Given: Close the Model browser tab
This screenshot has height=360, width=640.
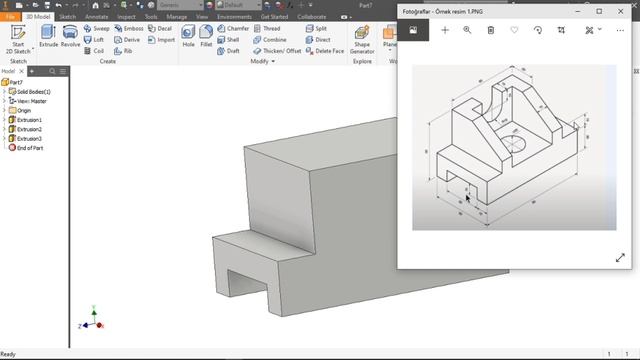Looking at the screenshot, I should pos(22,71).
